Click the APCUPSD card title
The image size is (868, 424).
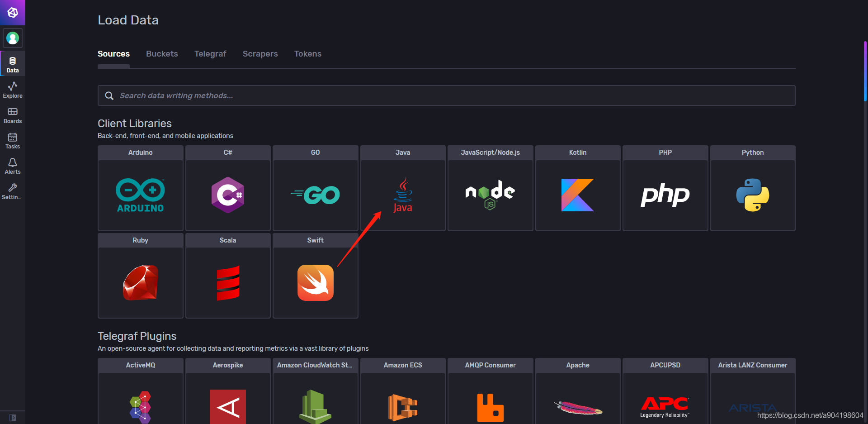665,365
